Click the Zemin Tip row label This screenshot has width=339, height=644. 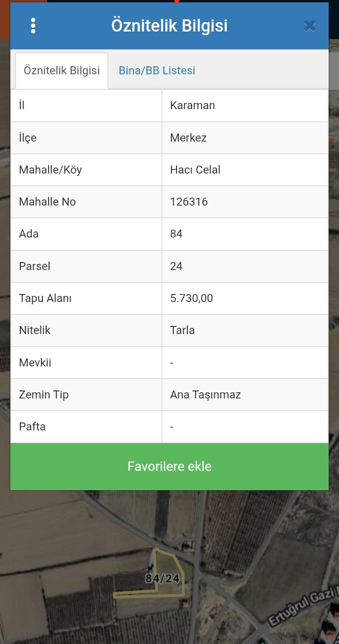click(x=44, y=395)
